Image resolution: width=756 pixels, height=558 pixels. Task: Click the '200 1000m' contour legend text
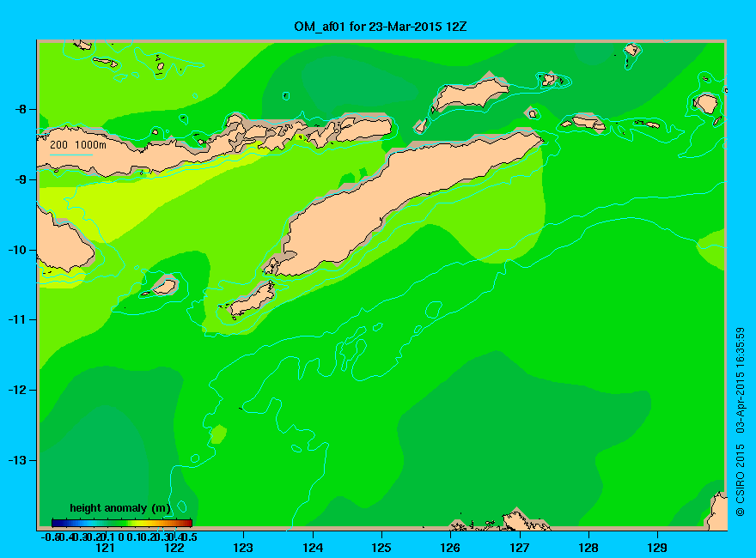click(78, 144)
